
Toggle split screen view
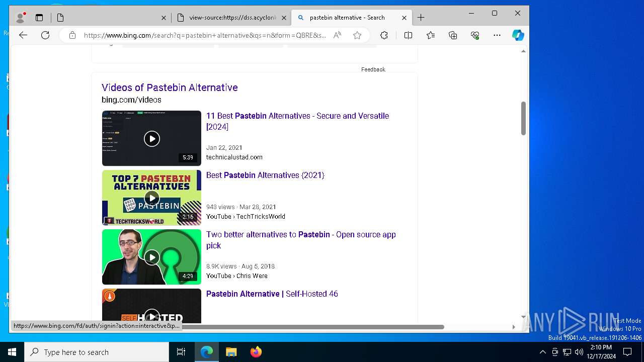coord(408,35)
